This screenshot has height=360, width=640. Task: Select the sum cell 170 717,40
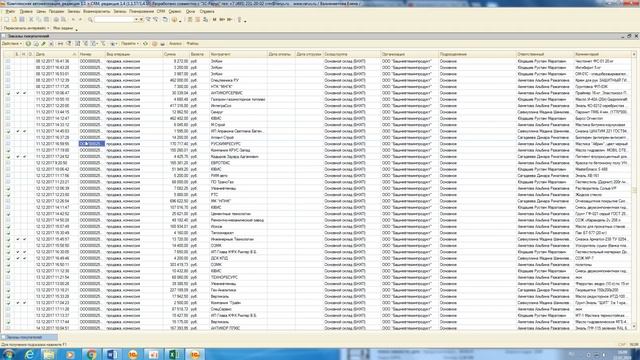point(176,144)
